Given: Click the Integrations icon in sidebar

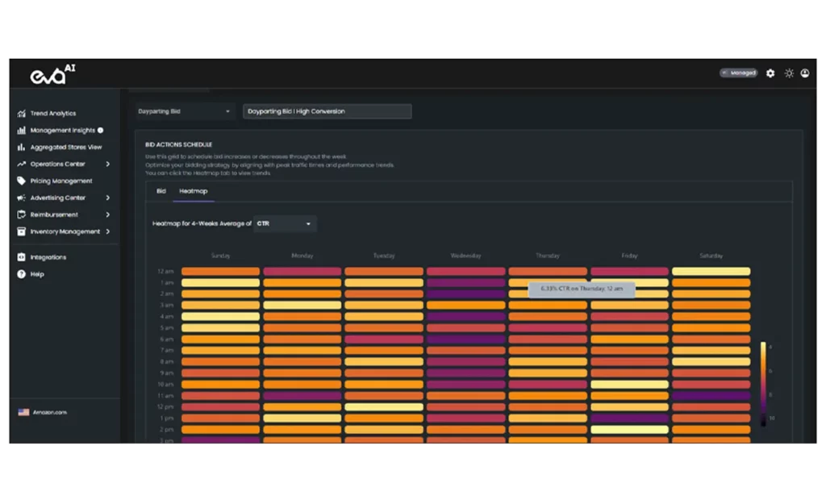Looking at the screenshot, I should pyautogui.click(x=22, y=257).
